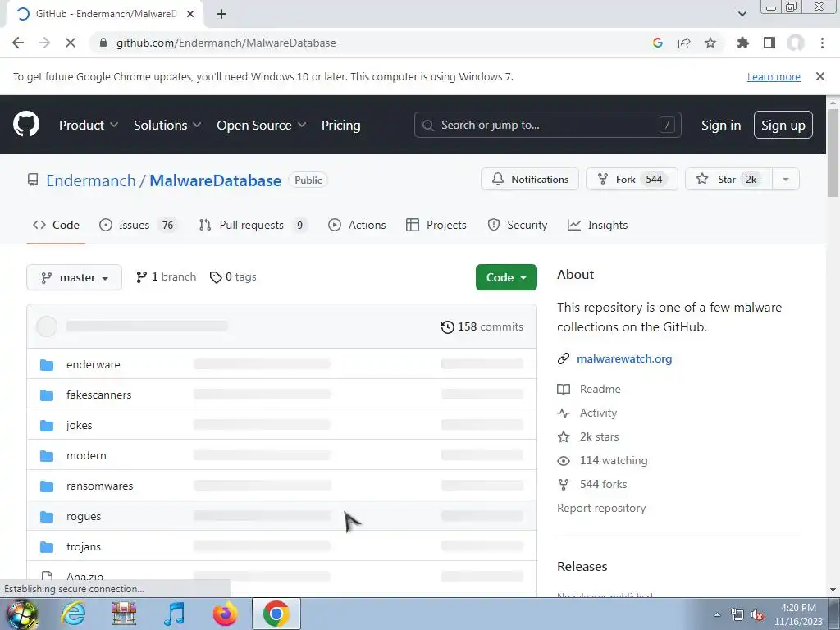Image resolution: width=840 pixels, height=630 pixels.
Task: Open the Projects tab
Action: coord(436,225)
